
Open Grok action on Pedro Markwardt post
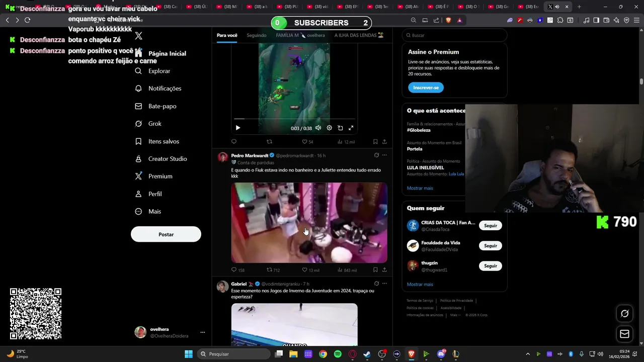[x=376, y=155]
